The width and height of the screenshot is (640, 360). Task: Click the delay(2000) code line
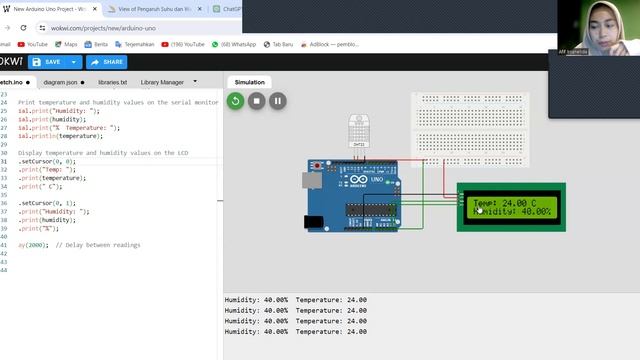79,245
